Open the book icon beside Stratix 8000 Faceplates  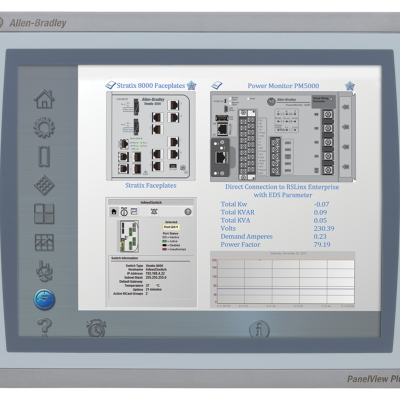tap(110, 85)
